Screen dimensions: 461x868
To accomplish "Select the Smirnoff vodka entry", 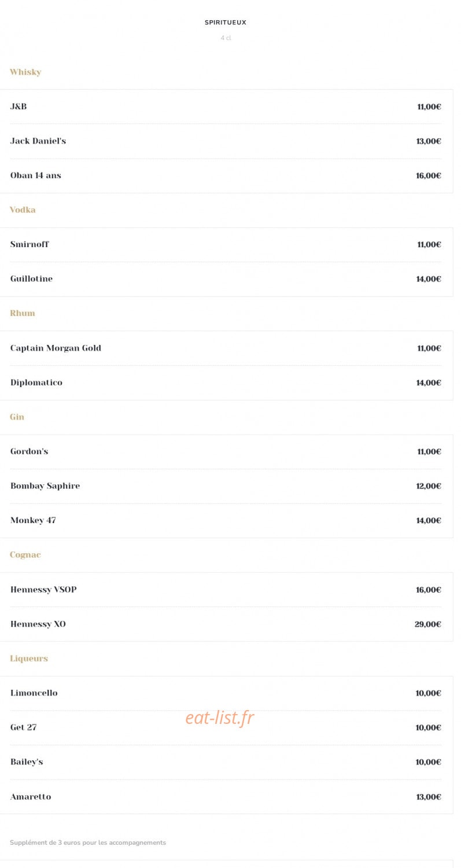I will point(226,245).
